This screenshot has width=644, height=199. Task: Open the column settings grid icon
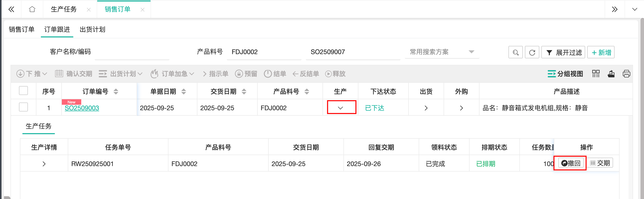pyautogui.click(x=596, y=74)
